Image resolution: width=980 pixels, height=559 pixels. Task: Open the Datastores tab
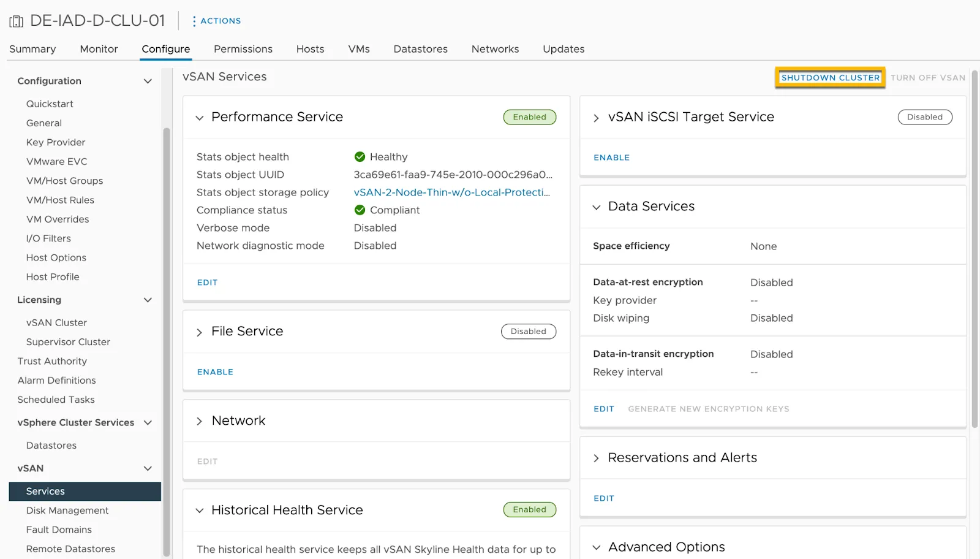click(x=420, y=49)
